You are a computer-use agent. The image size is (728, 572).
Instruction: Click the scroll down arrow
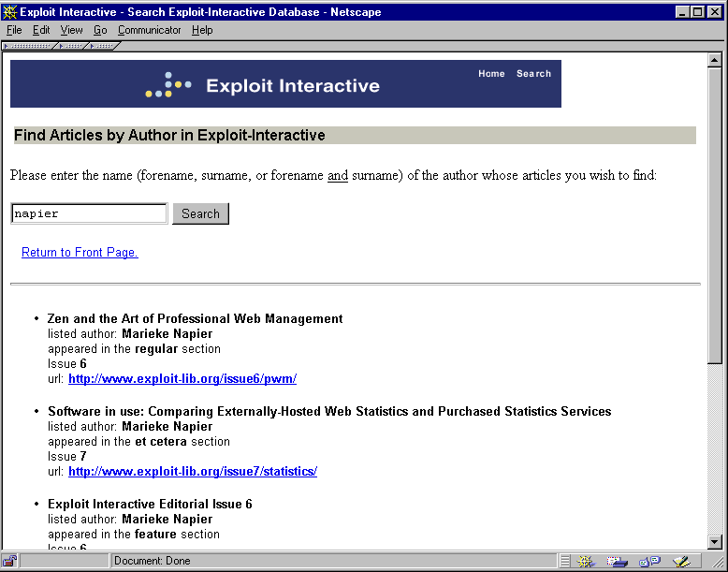(714, 542)
